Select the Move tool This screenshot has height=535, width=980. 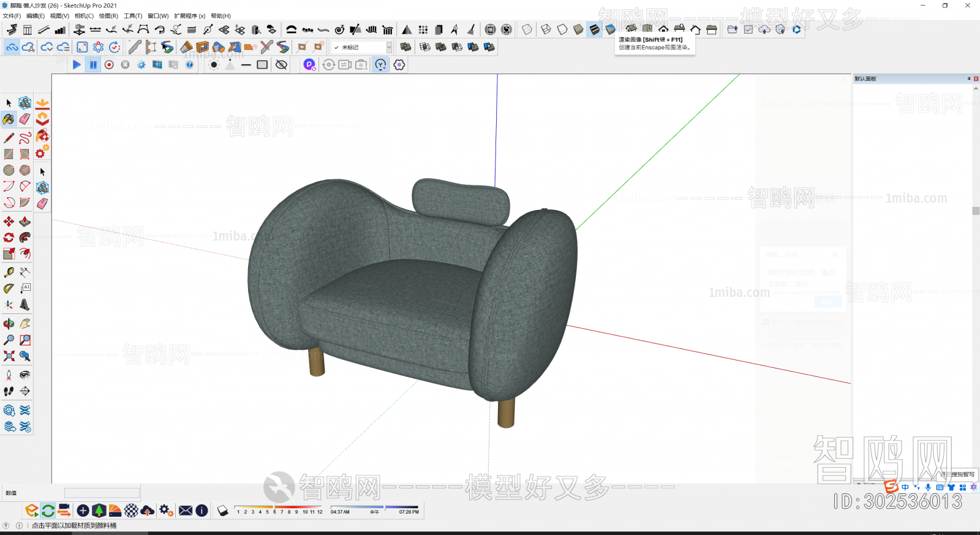tap(9, 222)
